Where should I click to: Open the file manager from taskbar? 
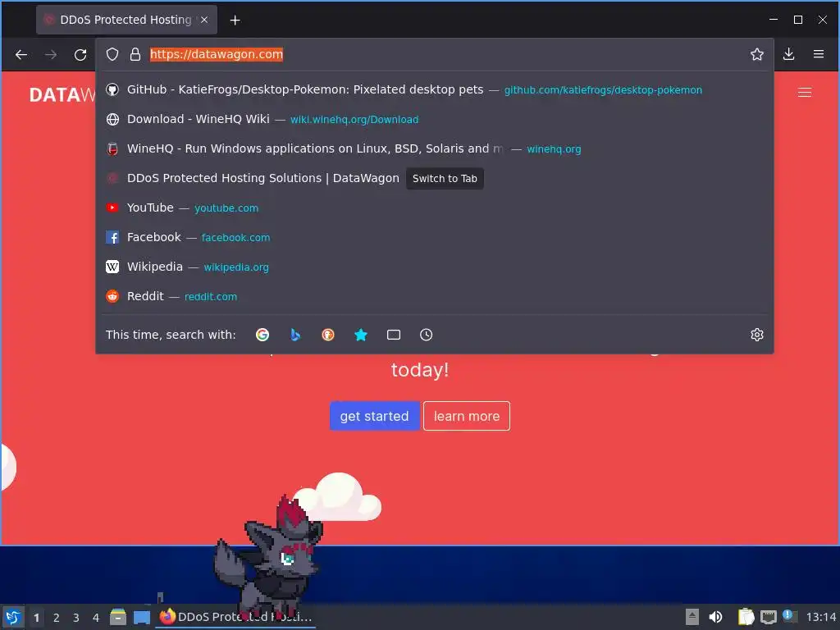[x=118, y=617]
